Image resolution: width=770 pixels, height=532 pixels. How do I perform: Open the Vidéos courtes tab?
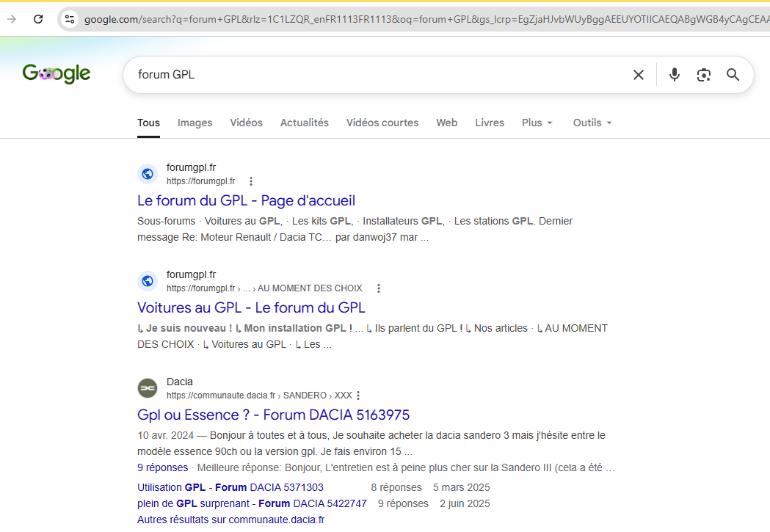coord(382,123)
